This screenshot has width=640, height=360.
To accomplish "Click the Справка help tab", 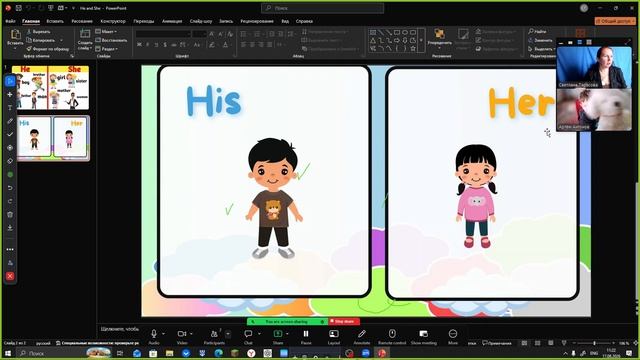I will tap(304, 21).
